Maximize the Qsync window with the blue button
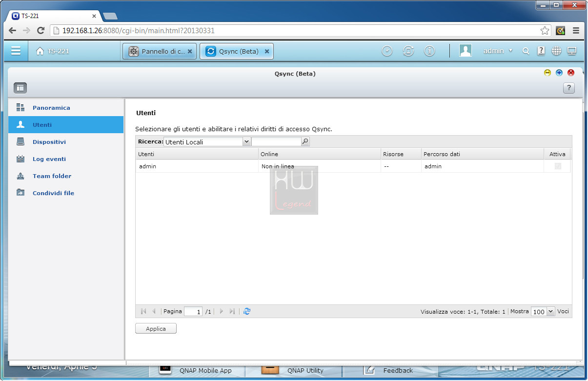The image size is (588, 381). coord(559,73)
